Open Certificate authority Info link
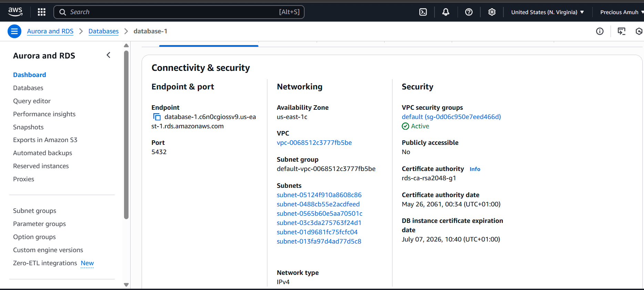Viewport: 644px width, 290px height. point(475,169)
